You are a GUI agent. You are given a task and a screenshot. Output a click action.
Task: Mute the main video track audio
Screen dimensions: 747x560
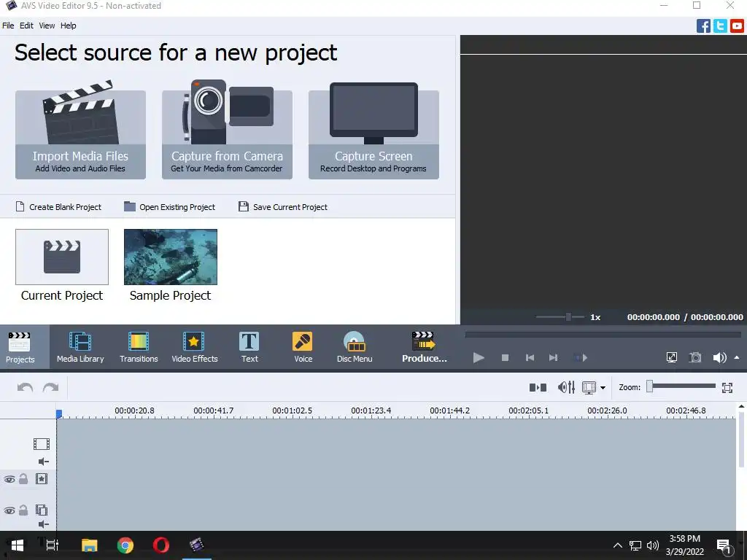click(43, 462)
